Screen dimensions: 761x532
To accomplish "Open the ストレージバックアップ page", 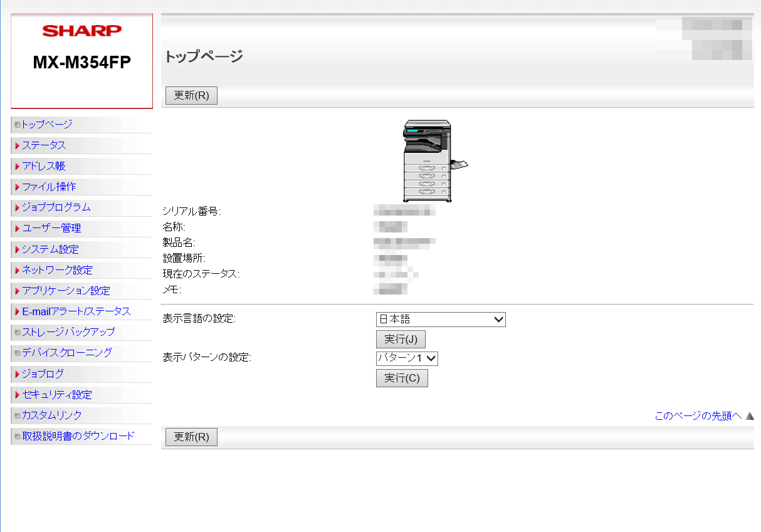I will coord(68,331).
